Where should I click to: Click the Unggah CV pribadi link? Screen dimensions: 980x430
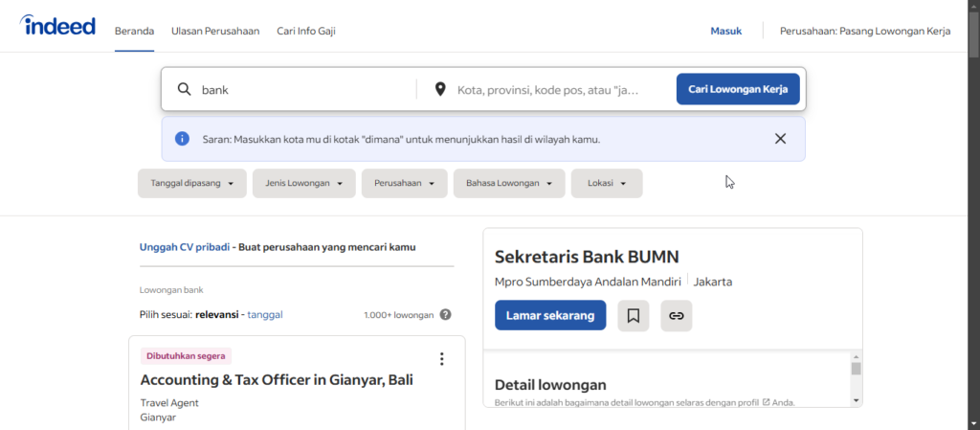click(185, 247)
